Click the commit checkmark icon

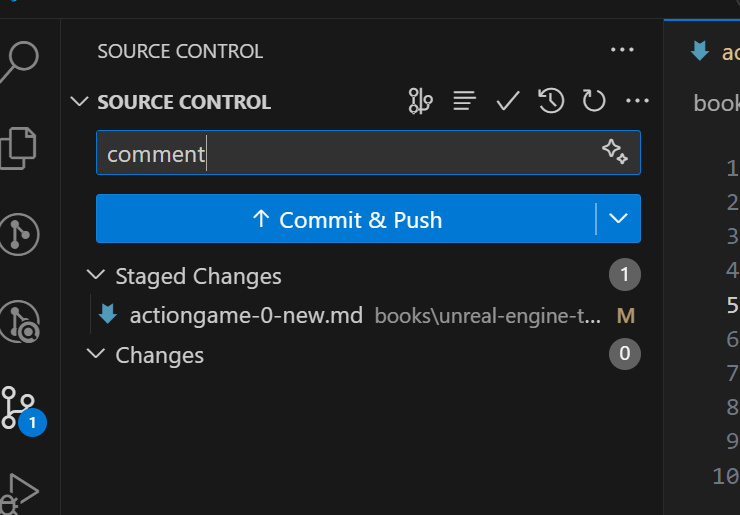pos(508,101)
